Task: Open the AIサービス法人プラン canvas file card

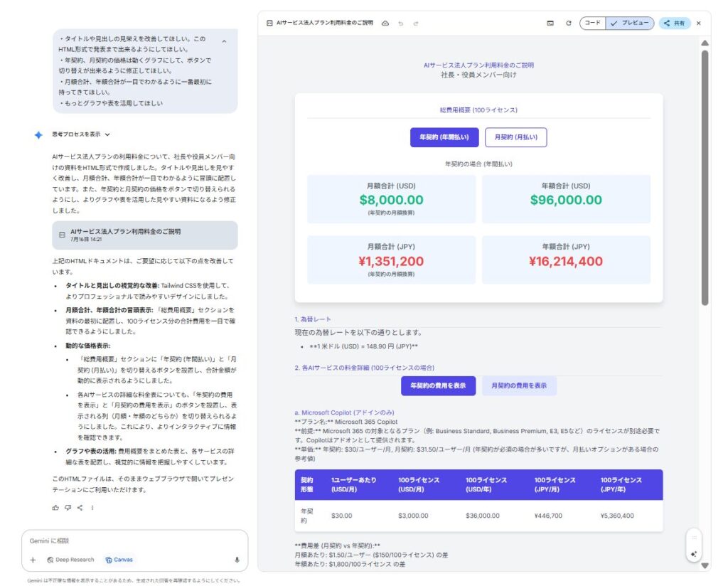Action: (x=145, y=235)
